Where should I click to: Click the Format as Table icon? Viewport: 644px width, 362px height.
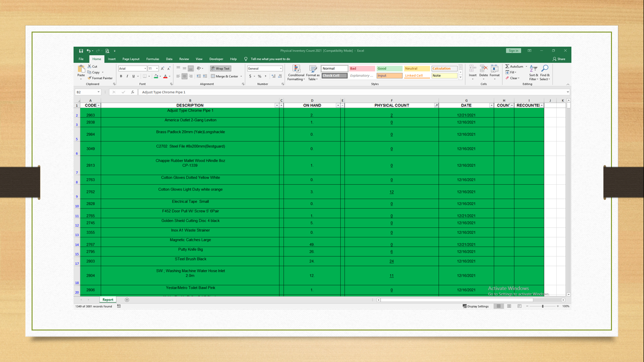(313, 69)
